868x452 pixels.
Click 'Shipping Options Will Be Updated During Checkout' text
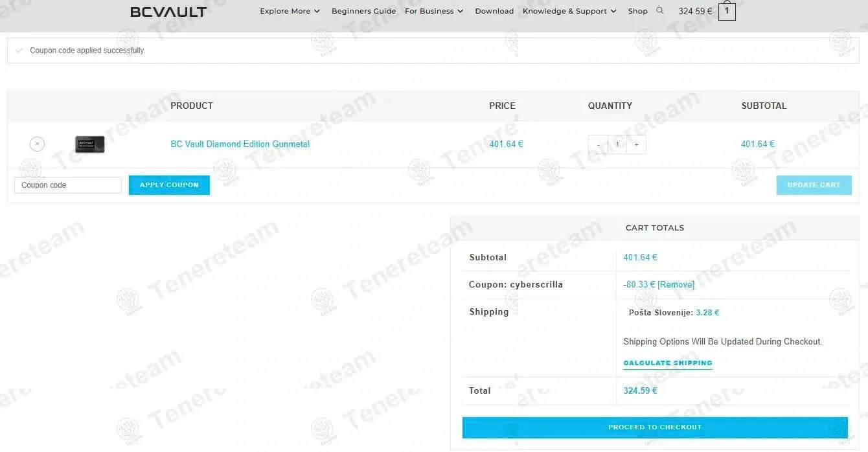tap(723, 341)
